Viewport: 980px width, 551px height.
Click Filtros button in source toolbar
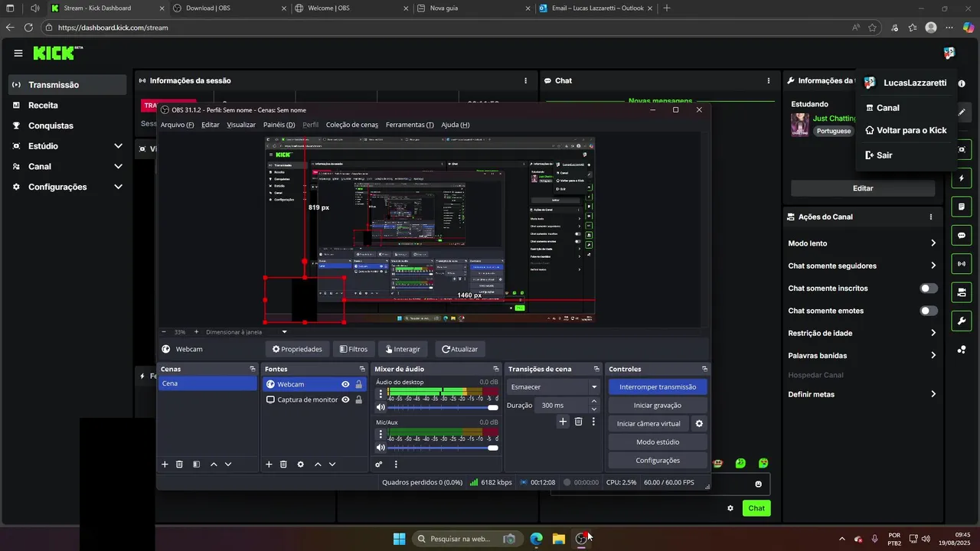[354, 349]
